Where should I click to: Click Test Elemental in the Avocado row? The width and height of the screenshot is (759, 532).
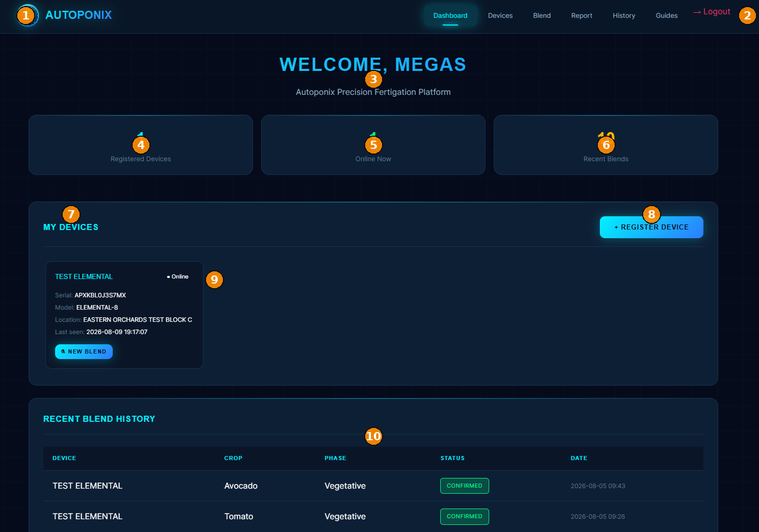pos(87,486)
